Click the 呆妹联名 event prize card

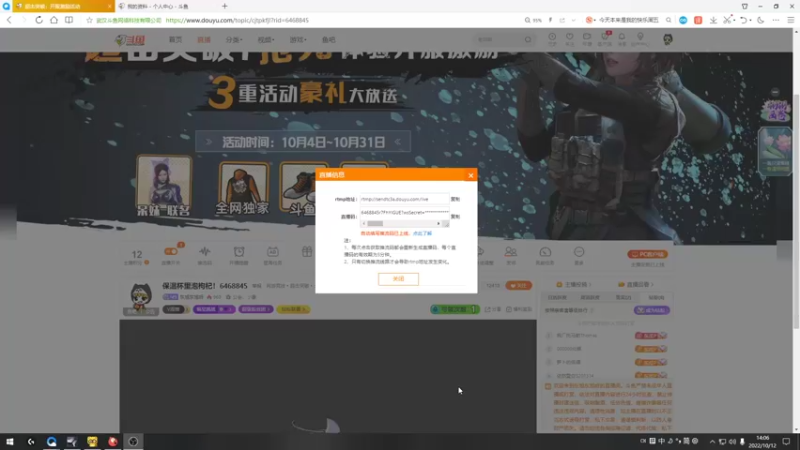click(164, 186)
